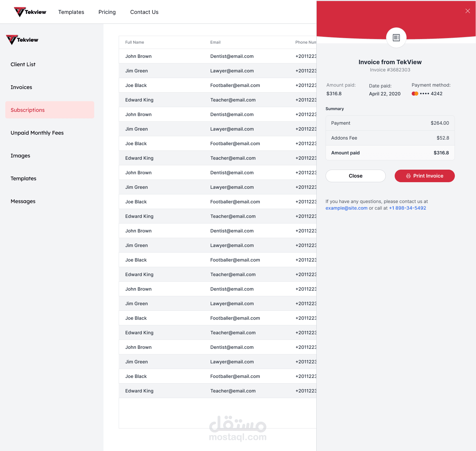The image size is (476, 451).
Task: Click the white Close button
Action: pyautogui.click(x=356, y=176)
